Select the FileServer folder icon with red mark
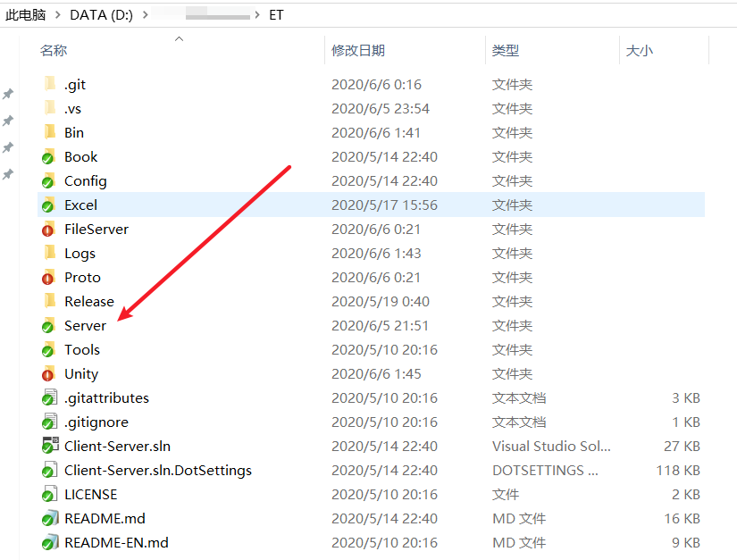The width and height of the screenshot is (737, 560). point(49,229)
